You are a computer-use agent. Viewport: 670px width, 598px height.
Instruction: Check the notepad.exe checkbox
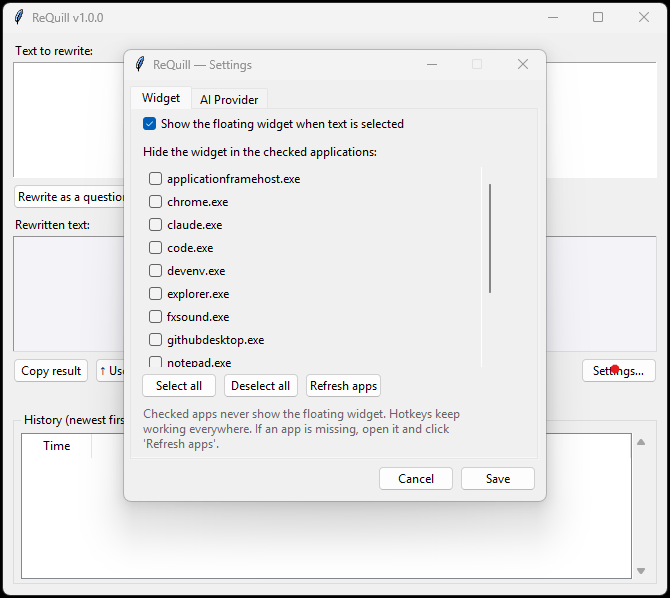click(x=155, y=362)
